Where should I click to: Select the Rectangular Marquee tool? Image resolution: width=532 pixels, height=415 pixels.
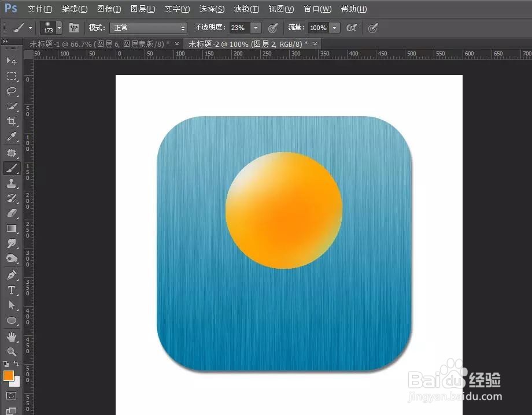(12, 76)
